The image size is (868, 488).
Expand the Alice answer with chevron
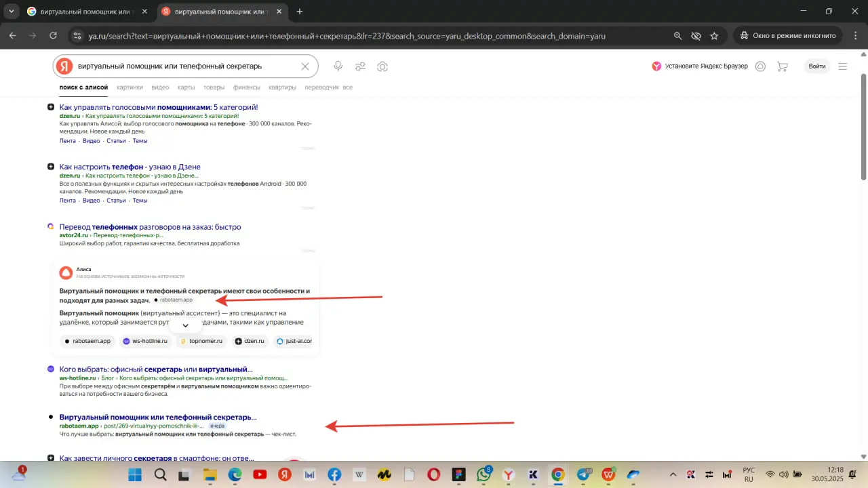click(185, 325)
